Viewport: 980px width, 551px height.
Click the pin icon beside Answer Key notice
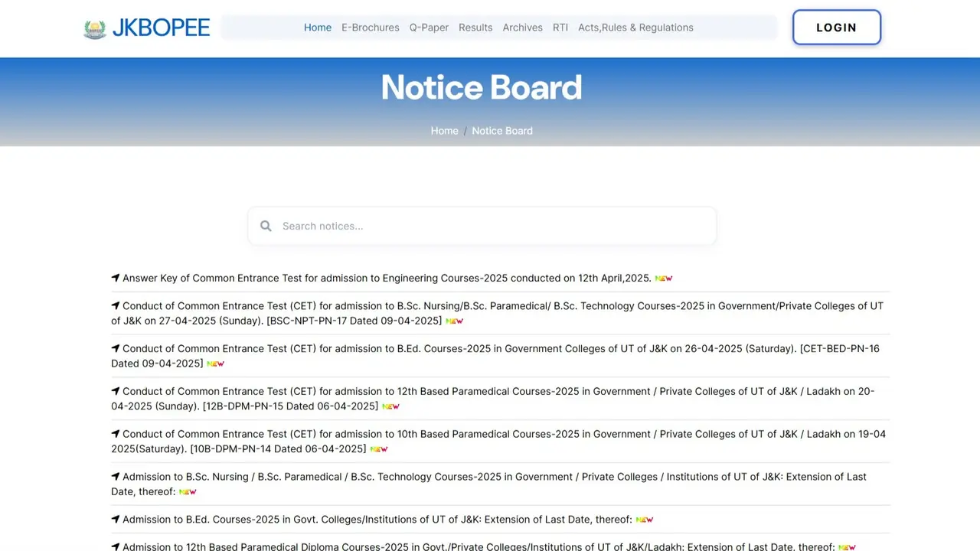coord(116,277)
